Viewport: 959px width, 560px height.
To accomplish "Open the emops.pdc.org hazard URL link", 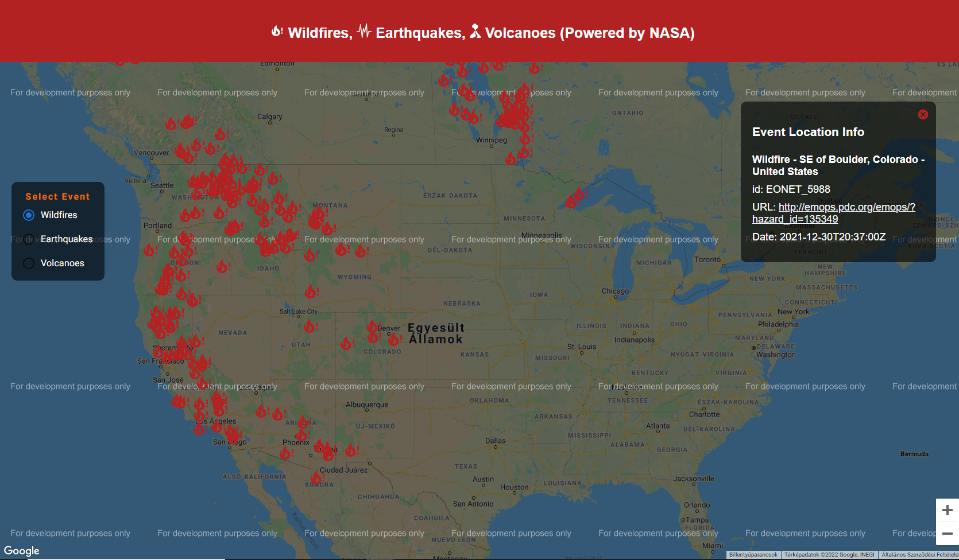I will click(x=846, y=207).
